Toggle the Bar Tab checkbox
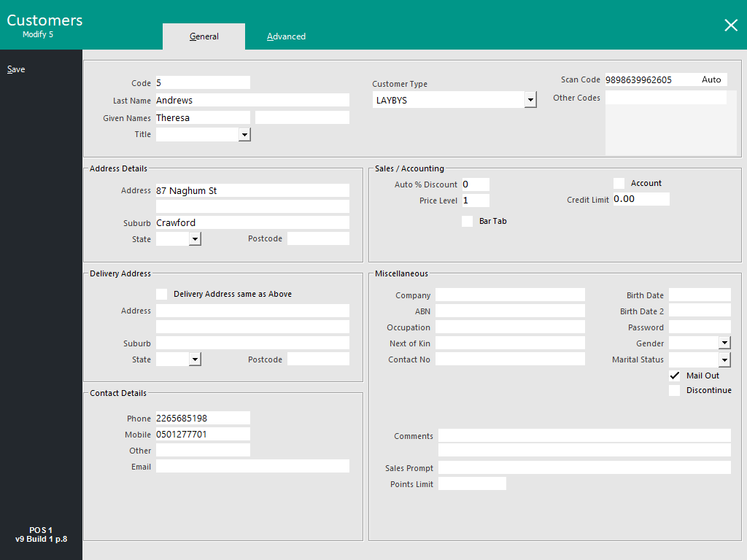 click(x=467, y=221)
